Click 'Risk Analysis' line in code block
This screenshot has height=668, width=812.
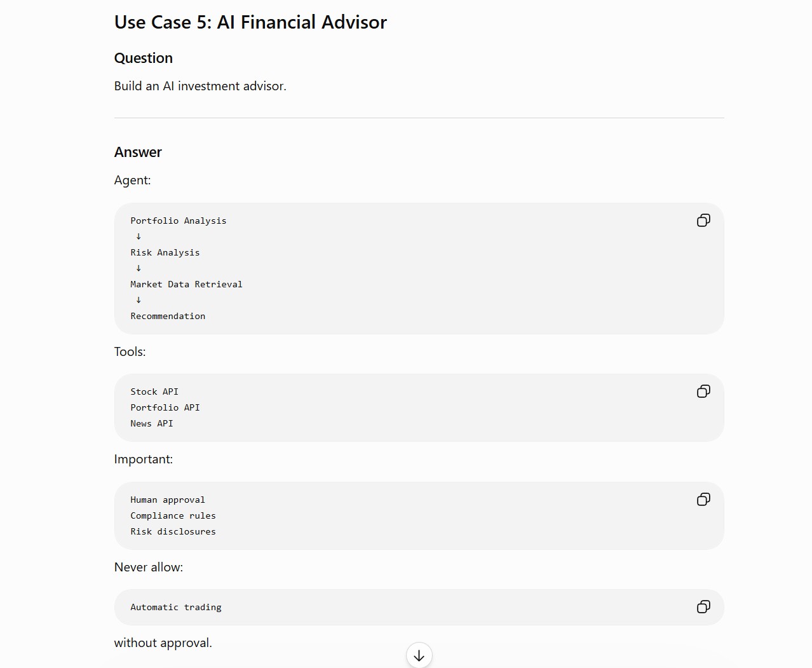coord(165,252)
